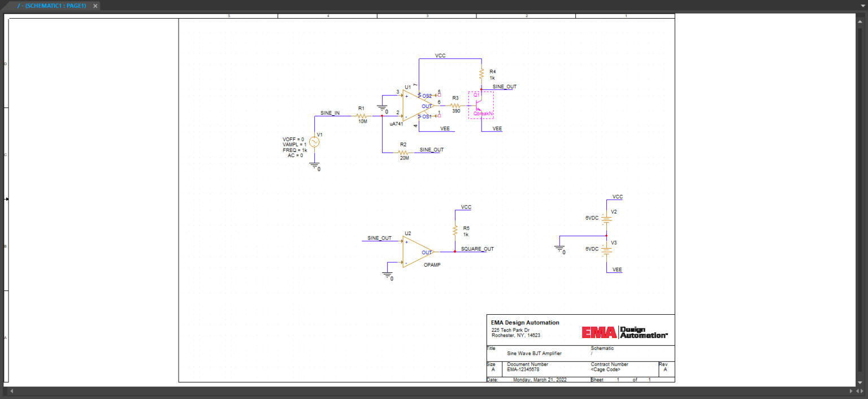
Task: Select resistor R1 10M symbol
Action: tap(362, 116)
